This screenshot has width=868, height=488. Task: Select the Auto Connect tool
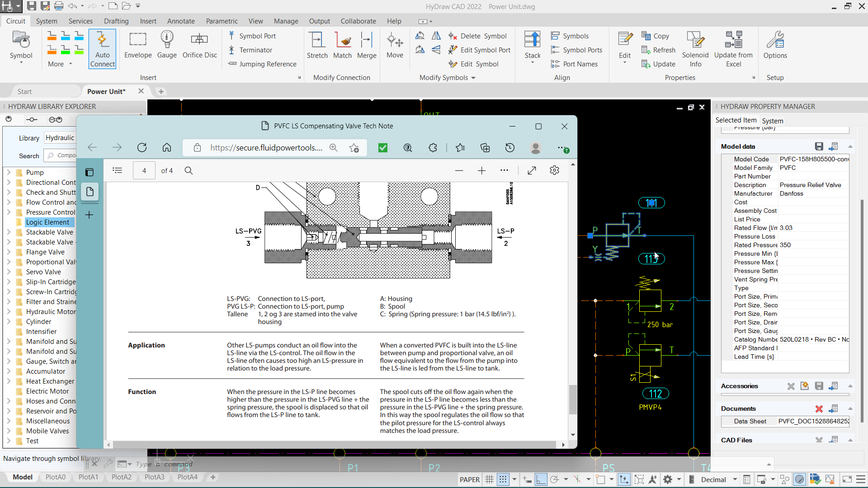click(102, 48)
